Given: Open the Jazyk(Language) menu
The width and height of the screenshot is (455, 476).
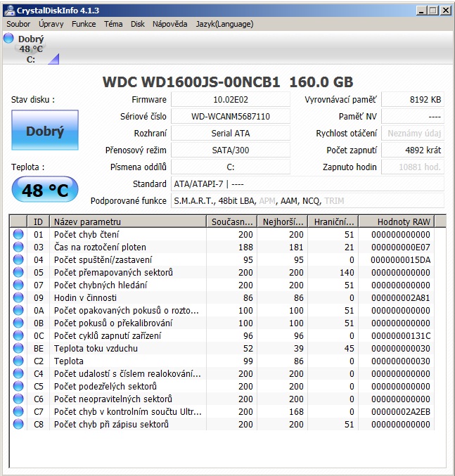Looking at the screenshot, I should (x=224, y=24).
